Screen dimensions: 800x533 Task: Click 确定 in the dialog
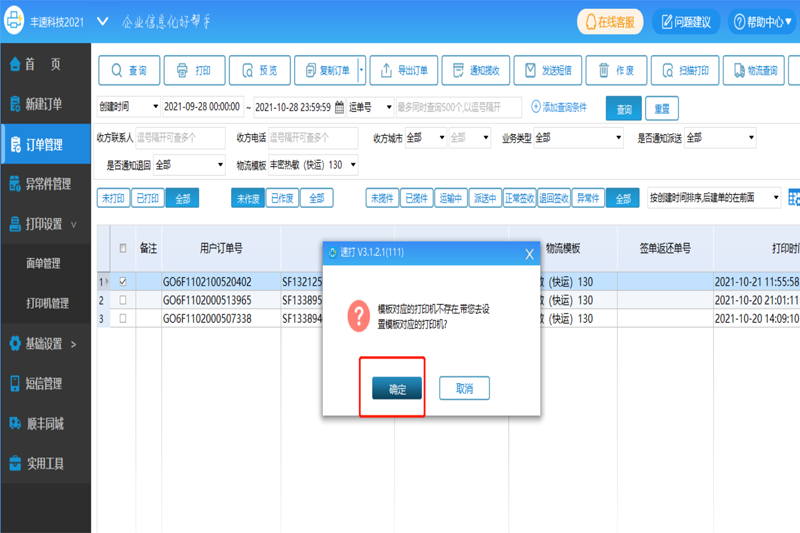[x=397, y=389]
